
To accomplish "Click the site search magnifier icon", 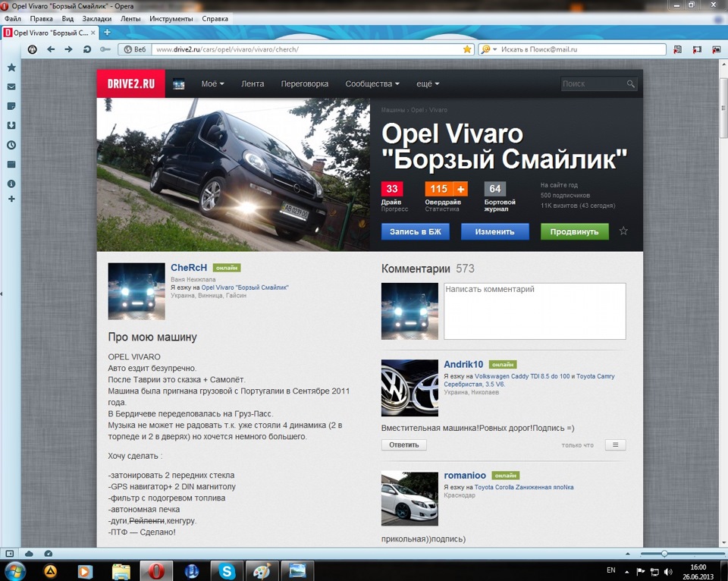I will click(x=630, y=83).
